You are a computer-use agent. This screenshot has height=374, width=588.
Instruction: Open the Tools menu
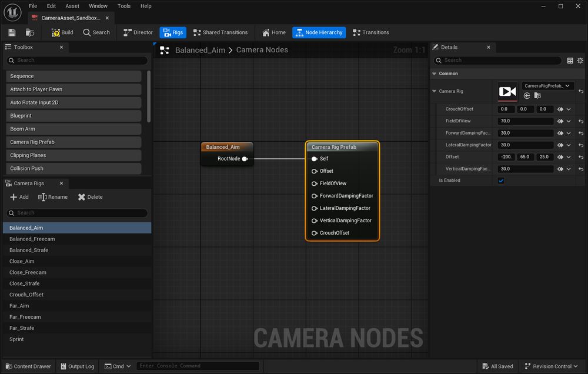pyautogui.click(x=123, y=6)
